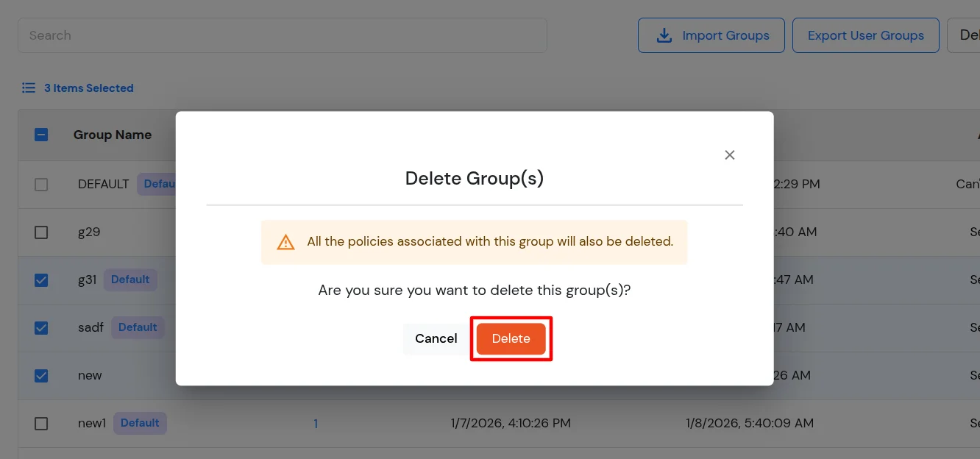Click inside the Search field

coord(282,35)
